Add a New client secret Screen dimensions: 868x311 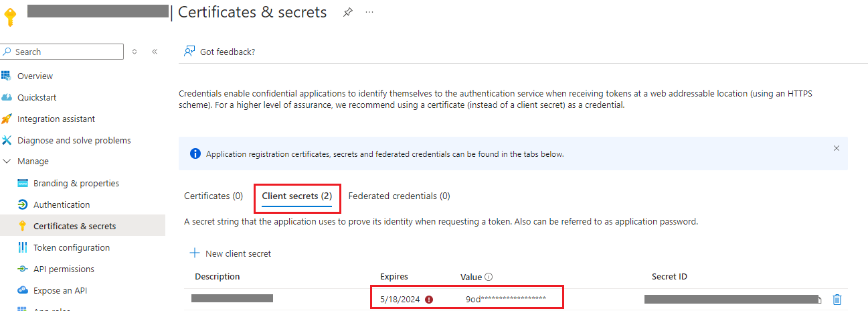tap(231, 253)
